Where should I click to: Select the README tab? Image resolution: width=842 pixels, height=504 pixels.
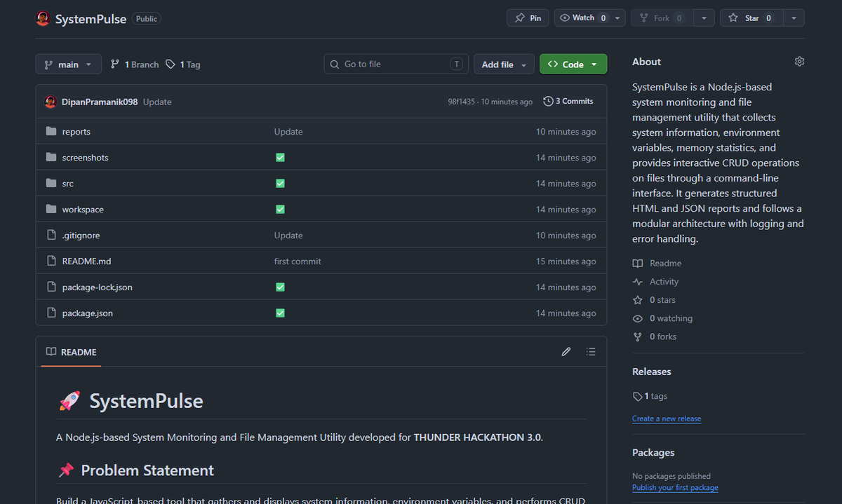[x=72, y=352]
